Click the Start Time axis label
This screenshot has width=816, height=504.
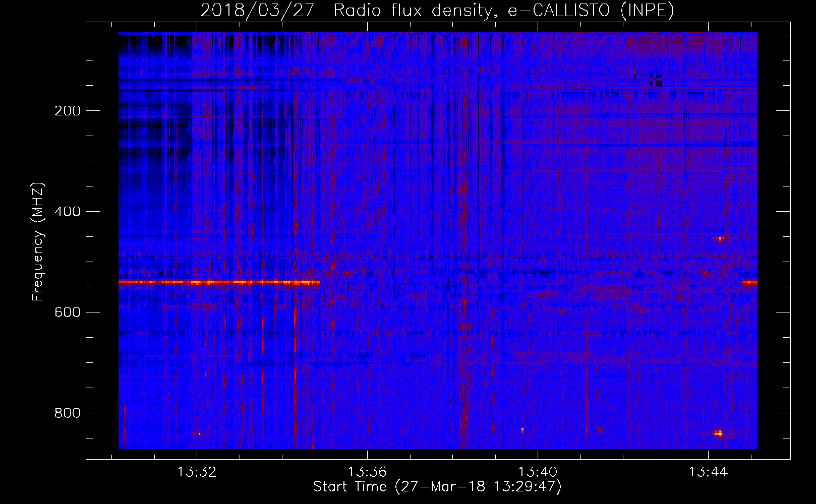pos(437,487)
